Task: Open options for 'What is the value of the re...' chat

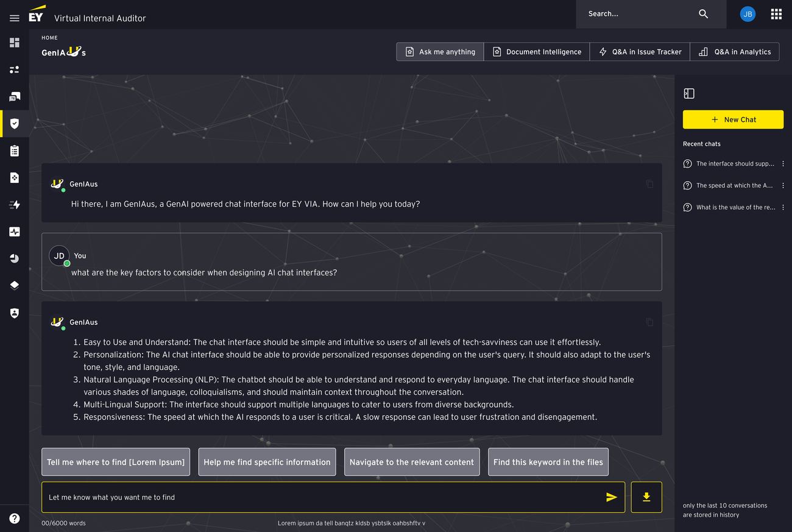Action: point(783,207)
